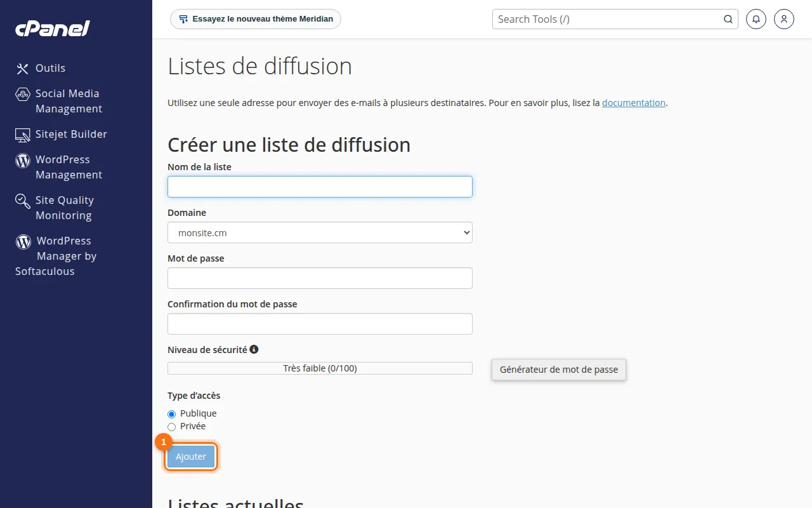Open WordPress Management icon
Screen dimensions: 812x508
click(23, 160)
